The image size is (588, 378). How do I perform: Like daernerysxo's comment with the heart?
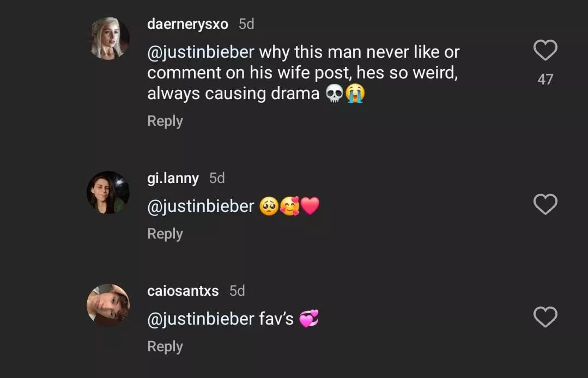[x=545, y=51]
